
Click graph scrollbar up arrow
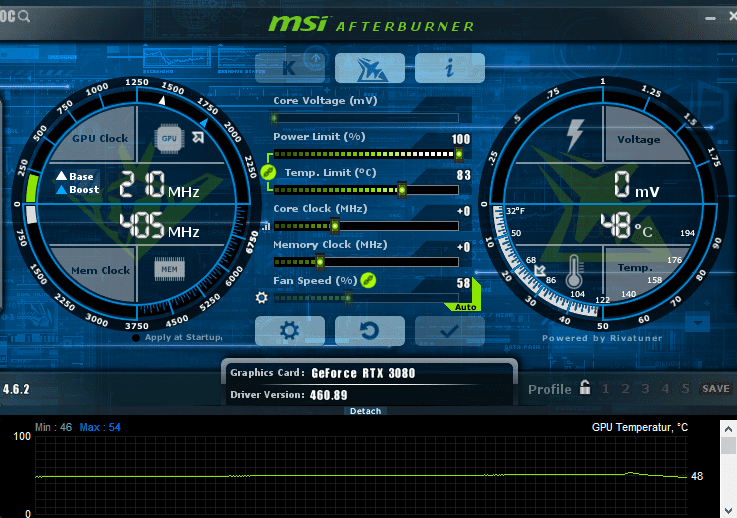(728, 429)
